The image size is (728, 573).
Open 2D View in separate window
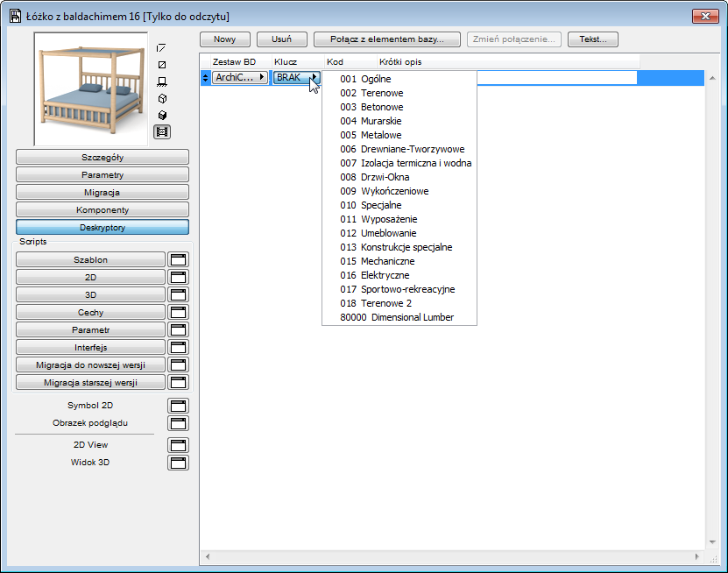click(179, 445)
